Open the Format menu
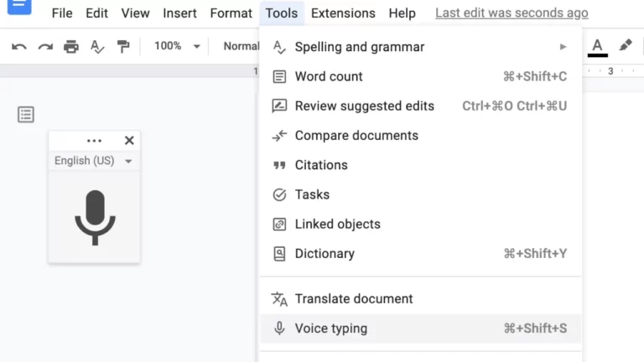 (x=231, y=13)
